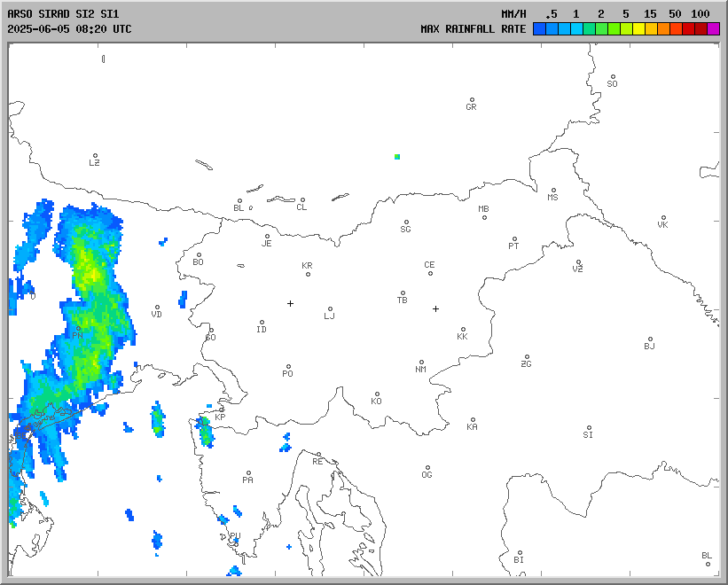728x585 pixels.
Task: Click the cross marker east of TB
Action: pyautogui.click(x=435, y=308)
